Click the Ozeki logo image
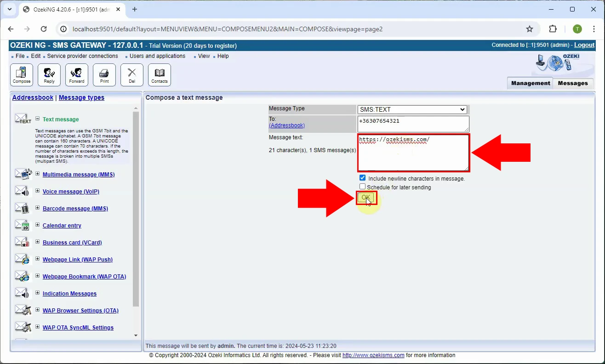 coord(562,64)
